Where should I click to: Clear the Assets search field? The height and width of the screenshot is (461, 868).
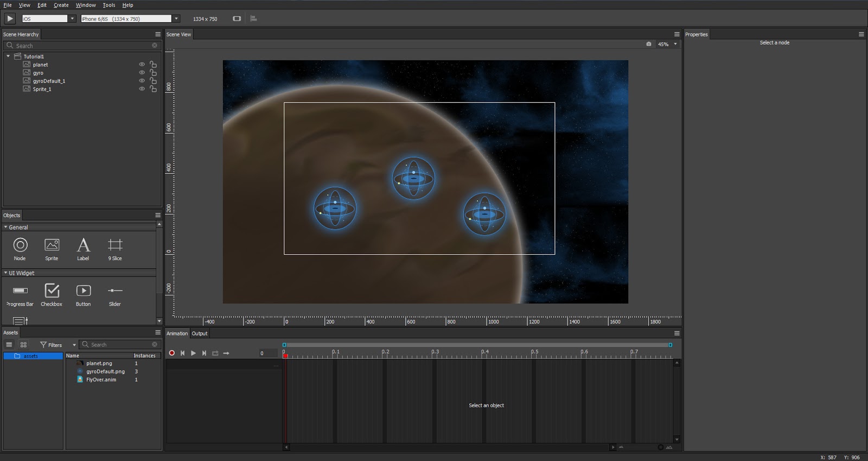[155, 344]
